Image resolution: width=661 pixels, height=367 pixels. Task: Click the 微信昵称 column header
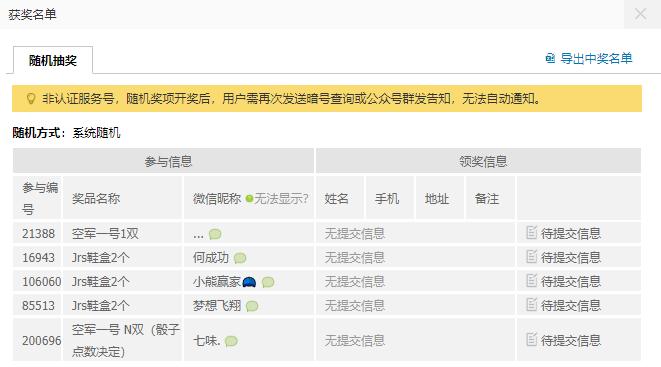pyautogui.click(x=217, y=198)
